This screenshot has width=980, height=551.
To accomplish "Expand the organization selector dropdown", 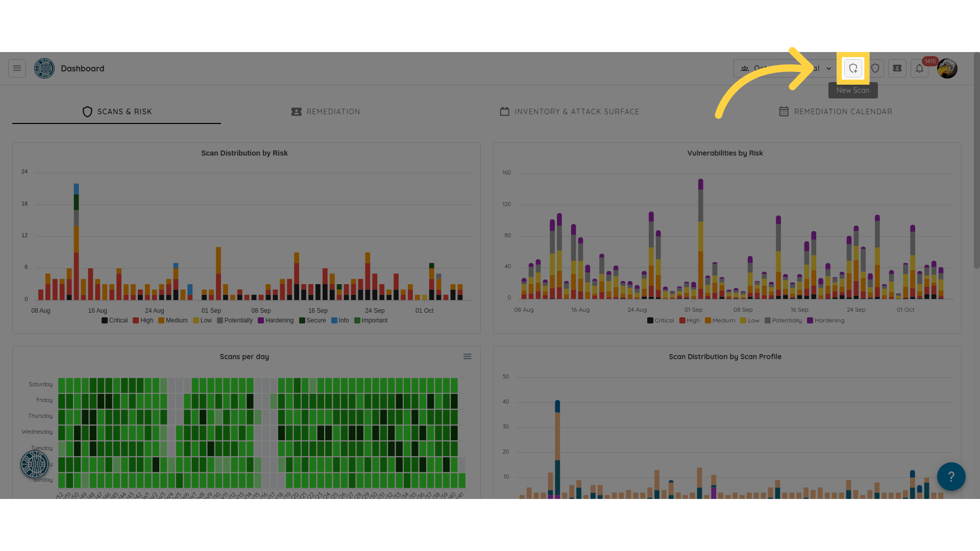I will point(786,68).
